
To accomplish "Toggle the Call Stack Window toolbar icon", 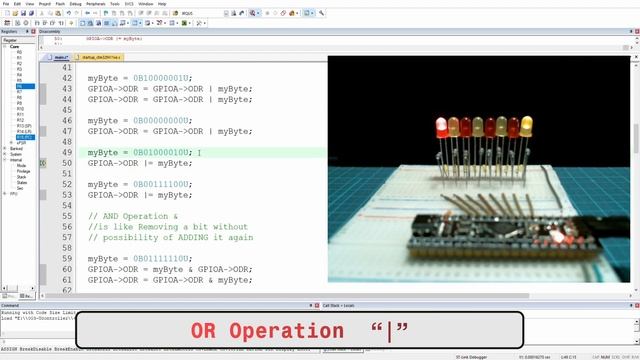I will (x=114, y=23).
